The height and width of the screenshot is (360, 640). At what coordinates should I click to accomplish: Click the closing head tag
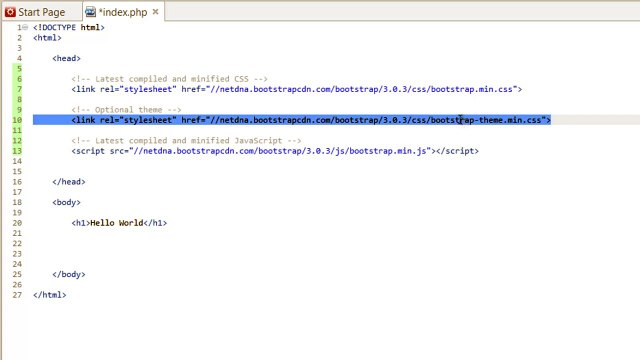point(69,182)
